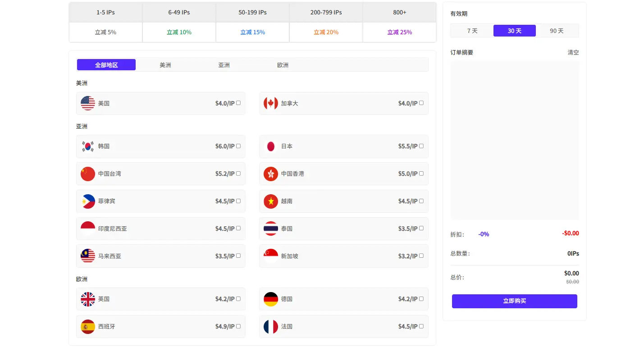Image resolution: width=644 pixels, height=352 pixels.
Task: Click the Hong Kong flag icon
Action: coord(271,174)
